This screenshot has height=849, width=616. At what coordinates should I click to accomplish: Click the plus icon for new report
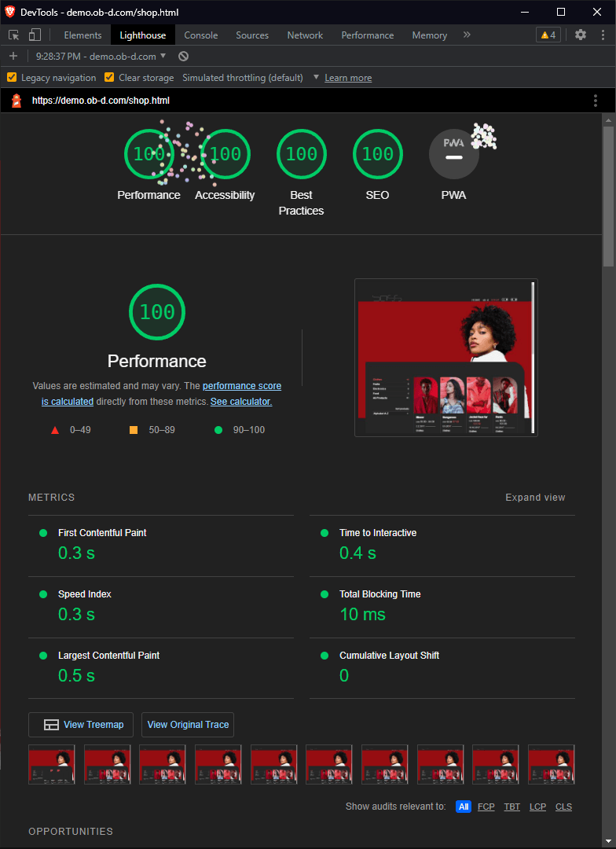tap(13, 57)
